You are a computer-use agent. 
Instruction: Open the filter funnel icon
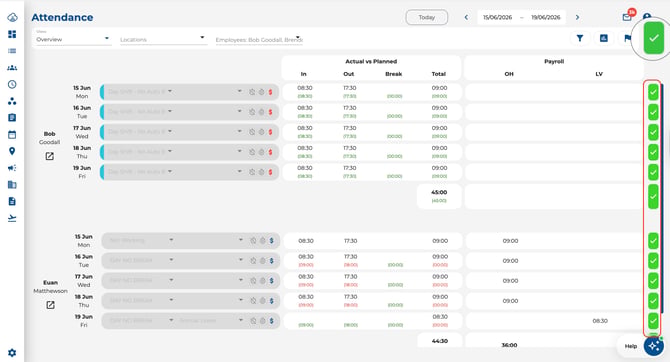[580, 38]
